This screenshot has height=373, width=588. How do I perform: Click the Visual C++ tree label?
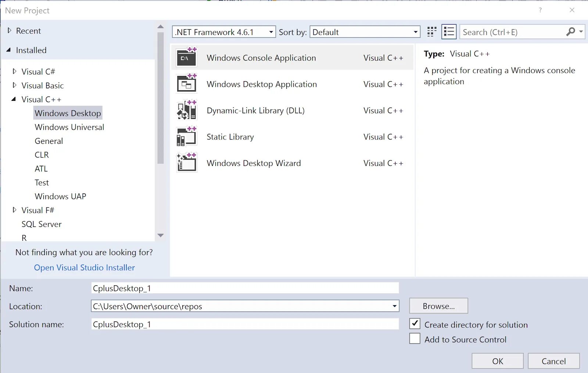pos(42,99)
